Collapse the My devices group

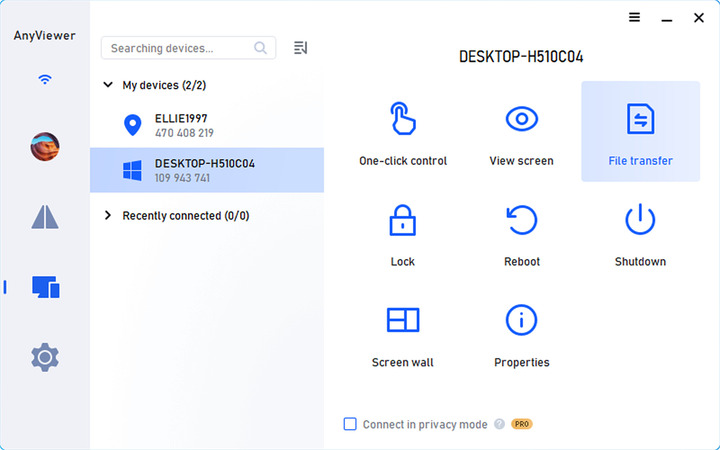coord(108,86)
